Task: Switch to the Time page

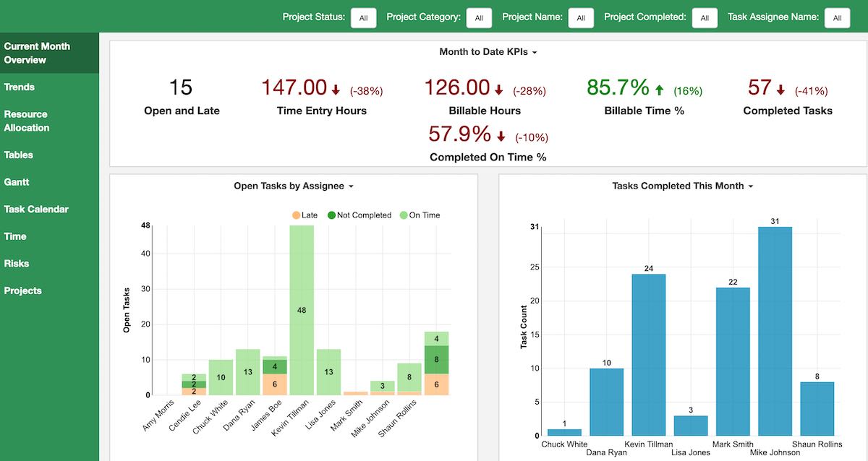Action: click(17, 236)
